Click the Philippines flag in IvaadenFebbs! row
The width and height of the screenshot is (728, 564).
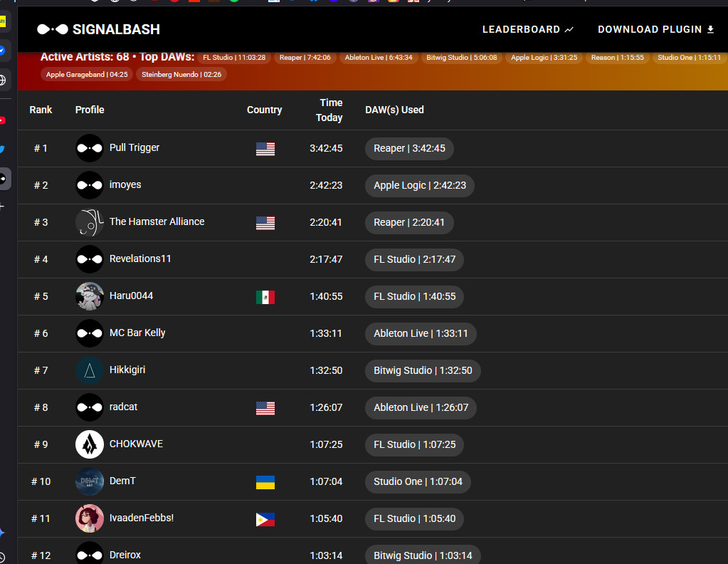click(x=265, y=519)
